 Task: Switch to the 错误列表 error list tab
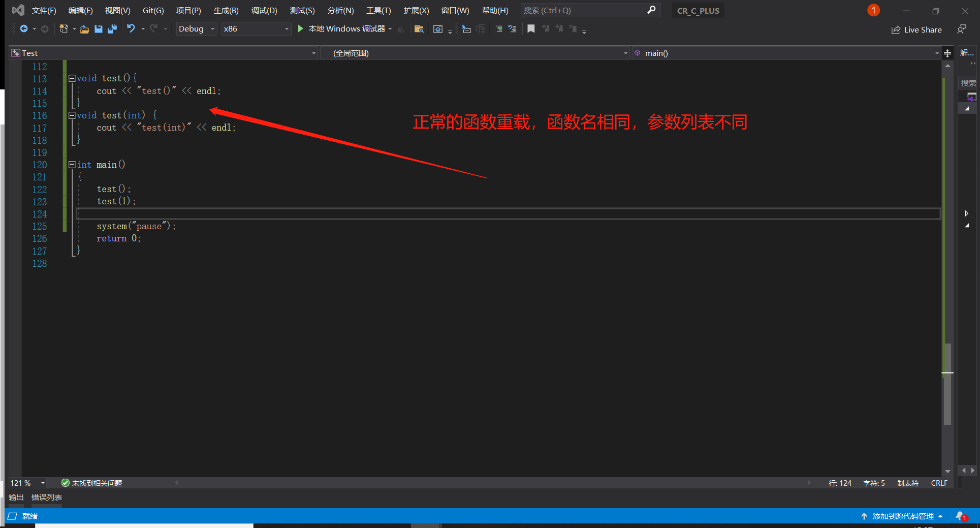[47, 497]
